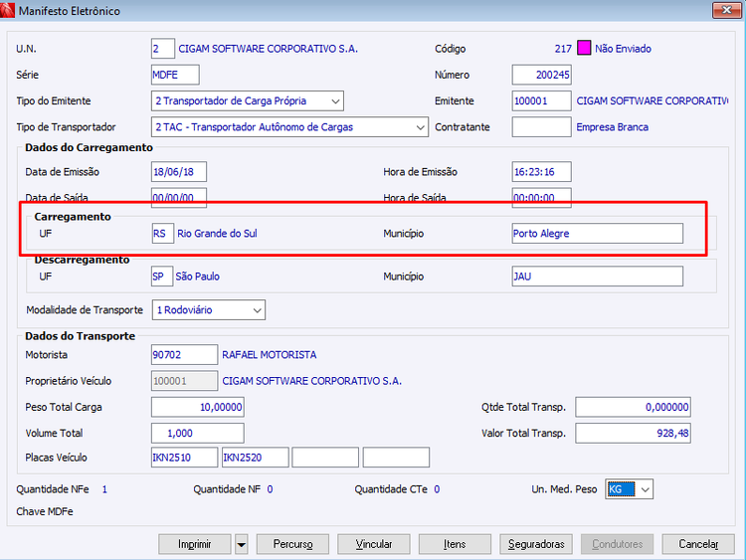Click the Data de Saída field
This screenshot has width=746, height=560.
[179, 197]
